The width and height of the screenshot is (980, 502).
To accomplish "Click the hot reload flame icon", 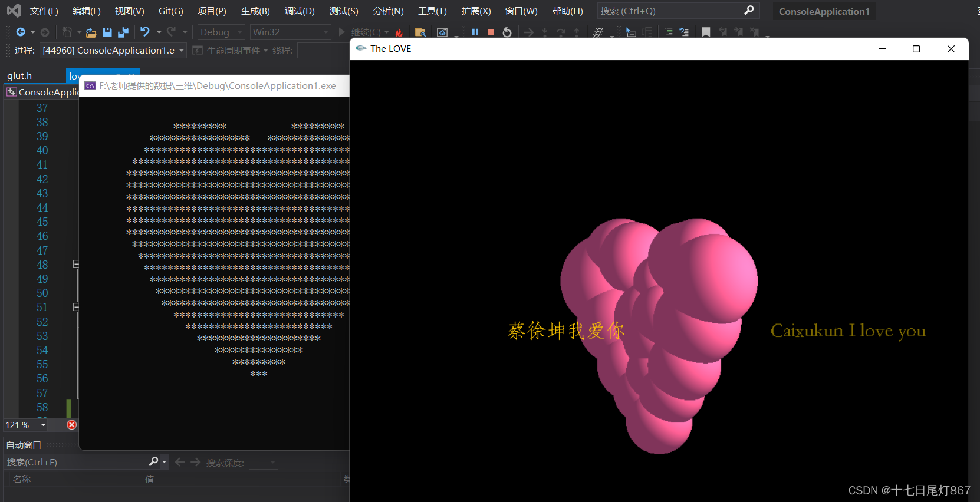I will pyautogui.click(x=399, y=32).
